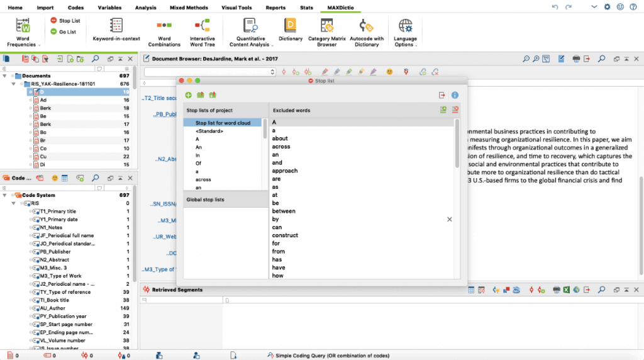
Task: Click the new code icon in Code System toolbar
Action: [x=80, y=178]
